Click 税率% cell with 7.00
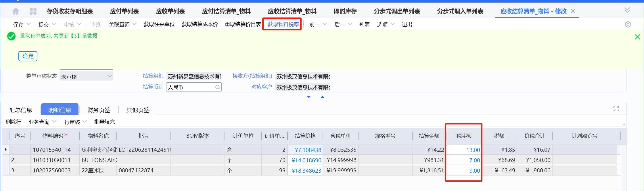This screenshot has width=644, height=191. coord(464,160)
